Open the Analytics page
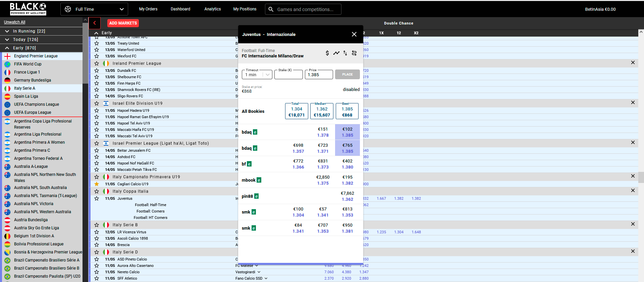Image resolution: width=644 pixels, height=282 pixels. (213, 9)
